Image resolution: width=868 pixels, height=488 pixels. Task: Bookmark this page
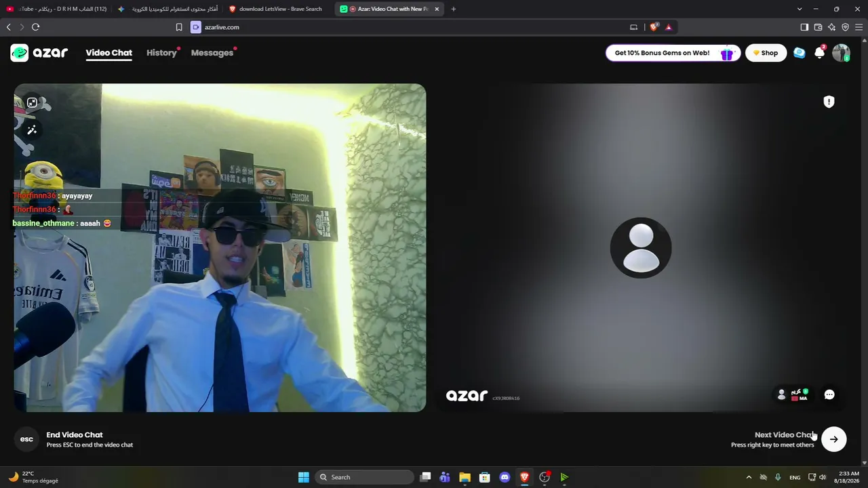179,27
